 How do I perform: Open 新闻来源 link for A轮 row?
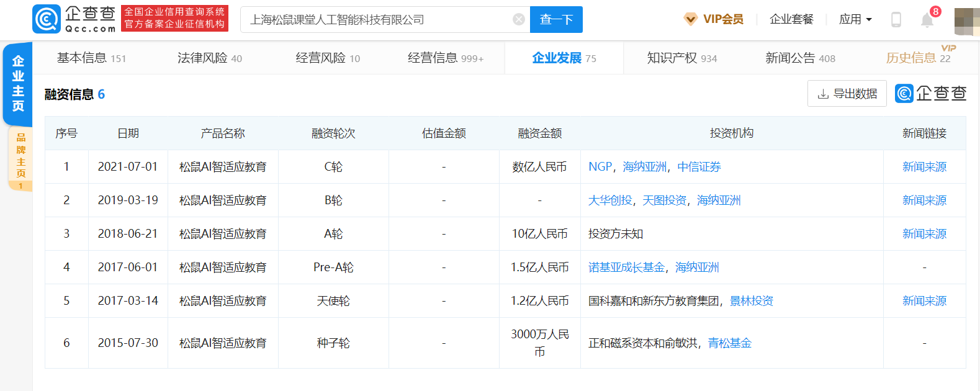click(924, 234)
